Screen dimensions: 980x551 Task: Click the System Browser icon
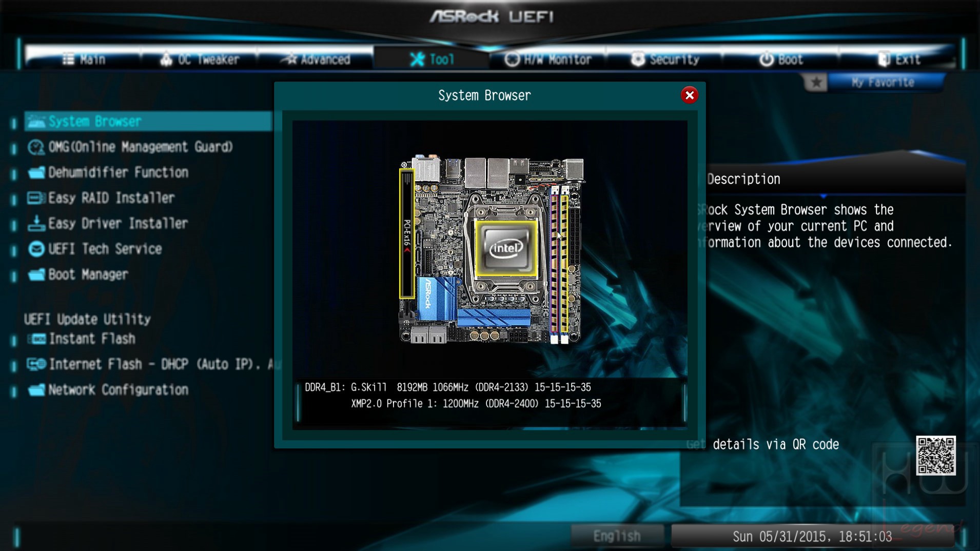(x=36, y=122)
